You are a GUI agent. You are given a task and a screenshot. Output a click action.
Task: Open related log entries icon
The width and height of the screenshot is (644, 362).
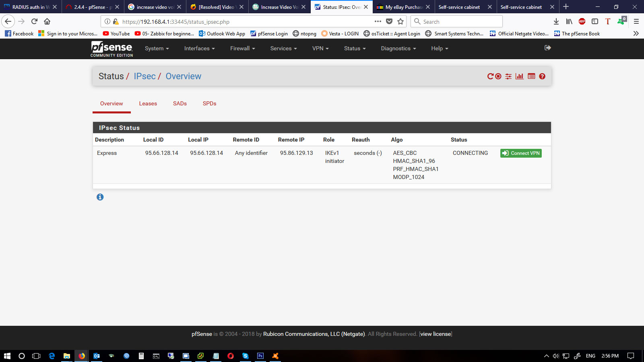click(531, 76)
